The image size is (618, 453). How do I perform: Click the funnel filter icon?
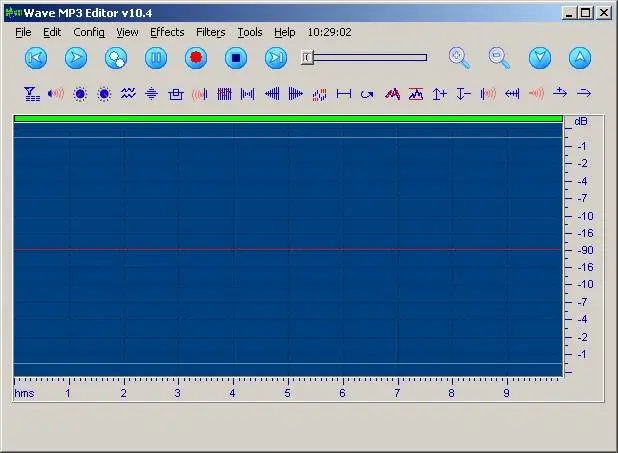click(x=32, y=94)
